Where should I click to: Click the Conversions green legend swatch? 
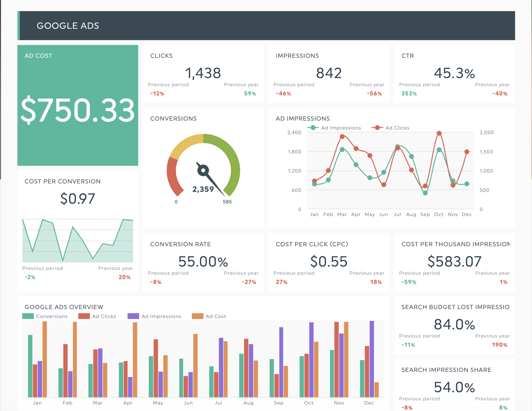point(28,316)
